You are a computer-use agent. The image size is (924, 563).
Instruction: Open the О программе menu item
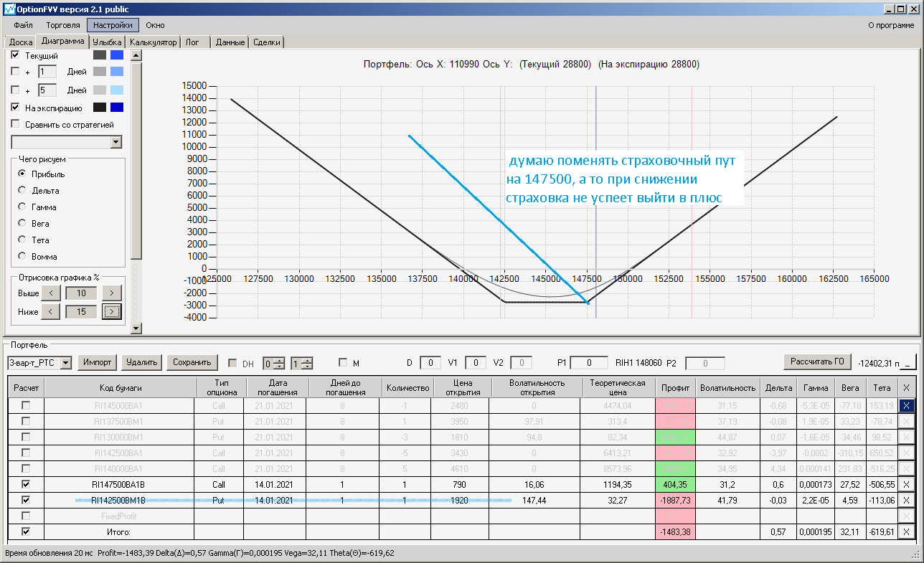891,25
